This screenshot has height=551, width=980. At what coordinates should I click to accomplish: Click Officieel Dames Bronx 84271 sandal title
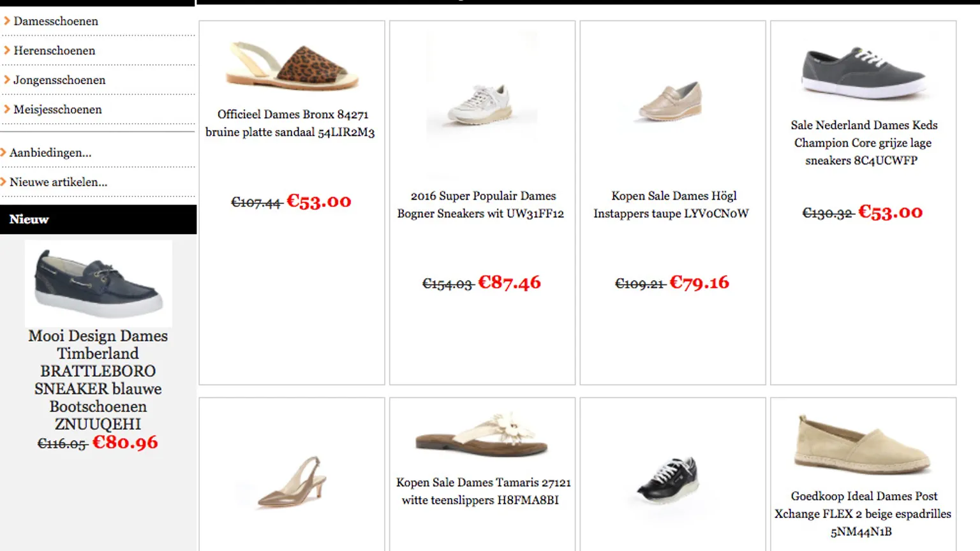pyautogui.click(x=290, y=123)
